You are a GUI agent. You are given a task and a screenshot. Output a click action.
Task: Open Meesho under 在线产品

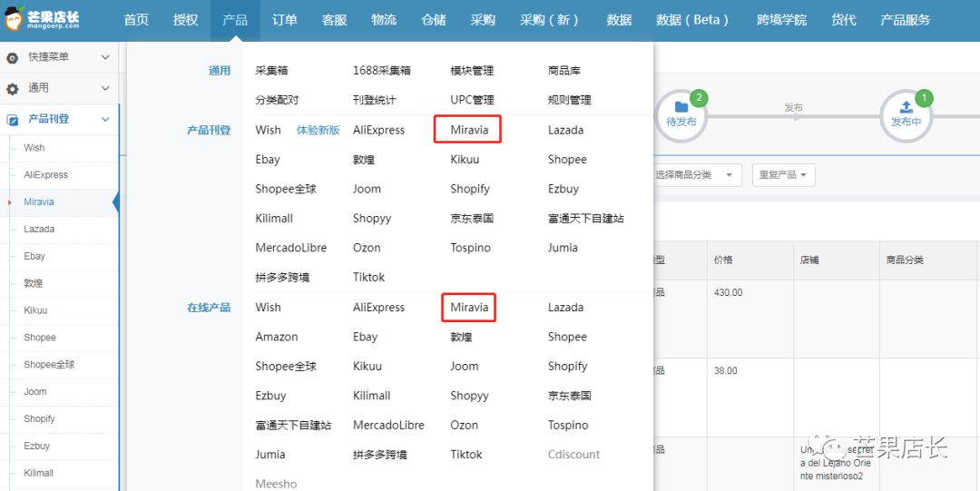coord(276,484)
